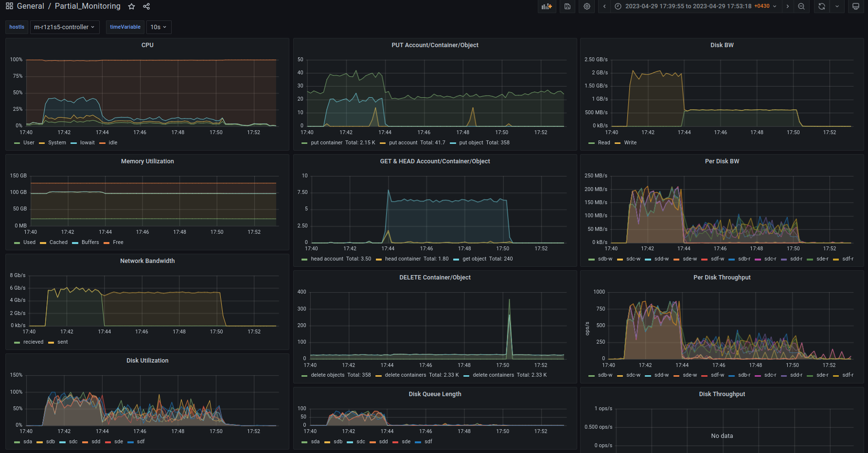
Task: Open the m-r1z1s5-controller host dropdown
Action: (x=64, y=27)
